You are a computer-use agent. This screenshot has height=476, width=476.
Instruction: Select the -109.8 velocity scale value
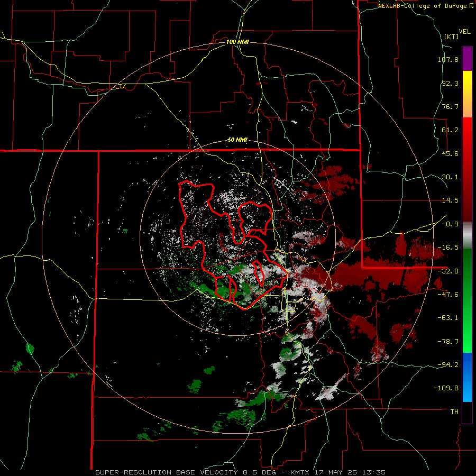446,388
